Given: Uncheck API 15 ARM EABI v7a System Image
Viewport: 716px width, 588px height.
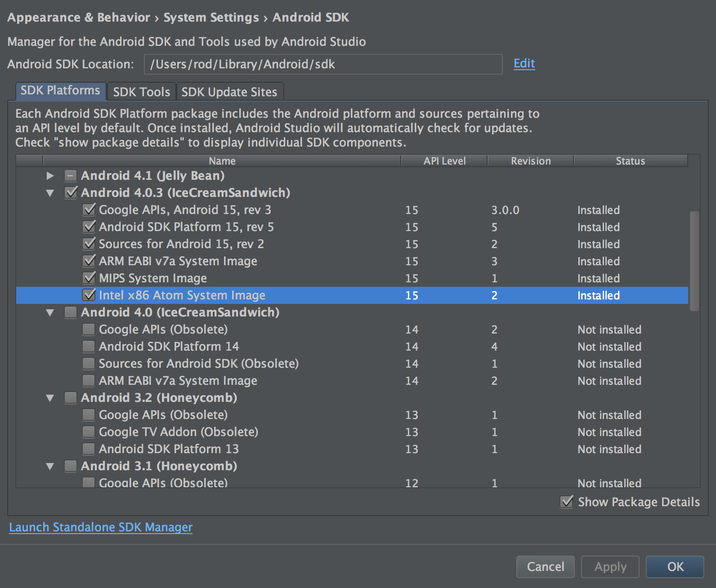Looking at the screenshot, I should [x=89, y=261].
